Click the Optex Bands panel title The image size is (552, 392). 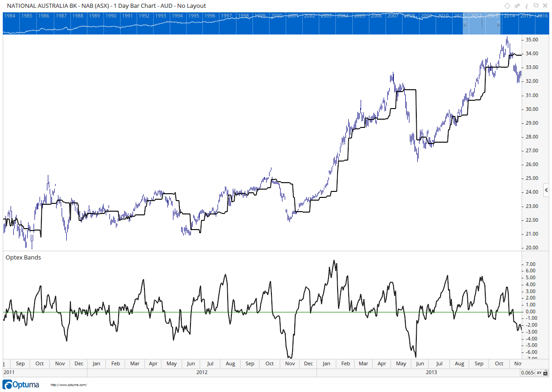point(23,257)
